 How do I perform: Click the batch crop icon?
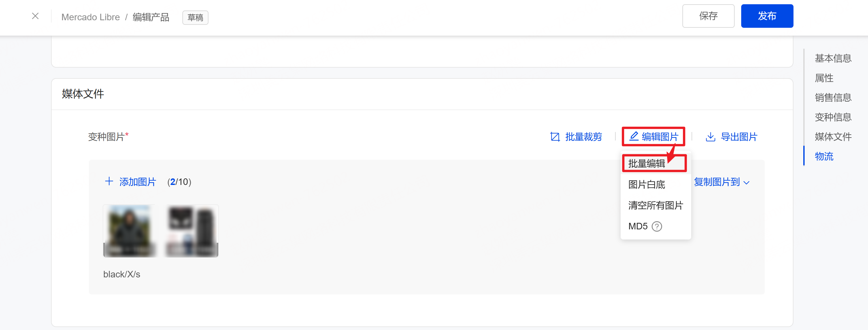(x=555, y=137)
